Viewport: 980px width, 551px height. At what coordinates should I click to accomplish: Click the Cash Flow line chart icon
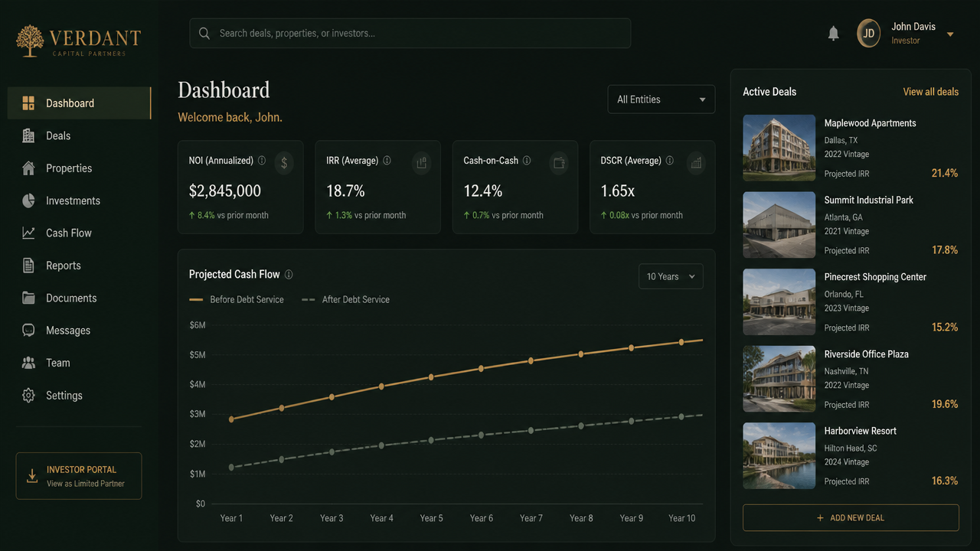28,233
